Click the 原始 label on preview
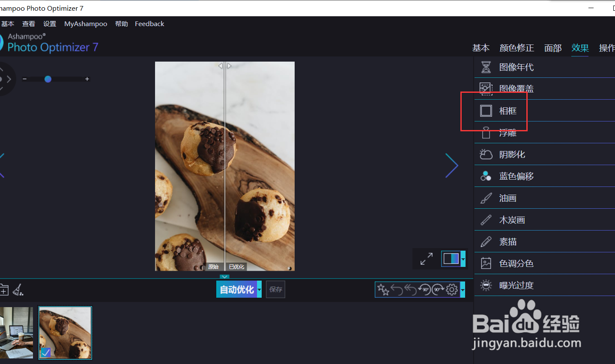615x364 pixels. pos(213,266)
